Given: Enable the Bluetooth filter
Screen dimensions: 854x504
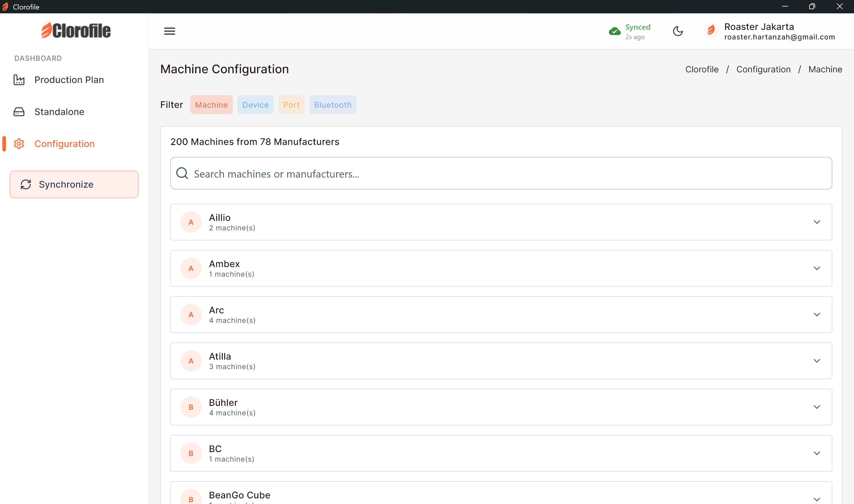Looking at the screenshot, I should tap(333, 105).
